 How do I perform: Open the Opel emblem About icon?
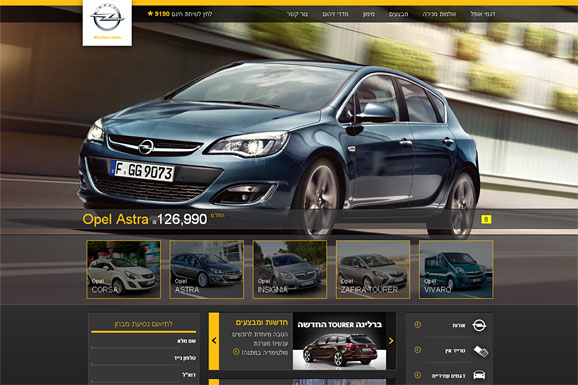(479, 325)
